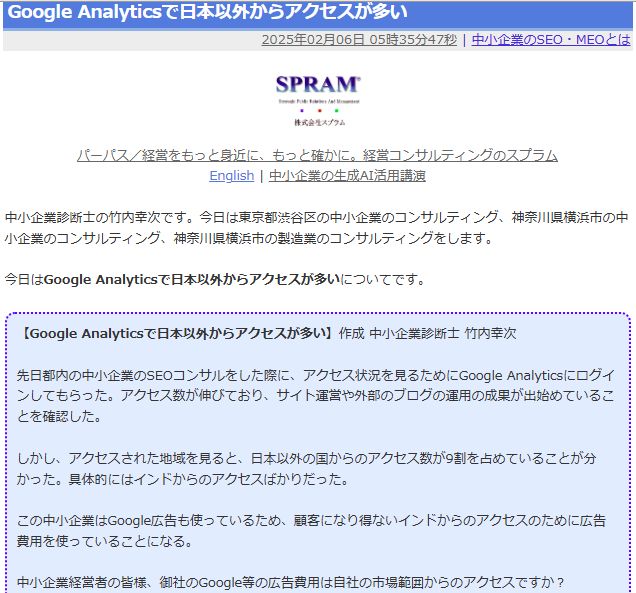Click the paragraph beginning 先日都内の中小企業のSEOコンサル
The image size is (636, 593).
pyautogui.click(x=316, y=395)
